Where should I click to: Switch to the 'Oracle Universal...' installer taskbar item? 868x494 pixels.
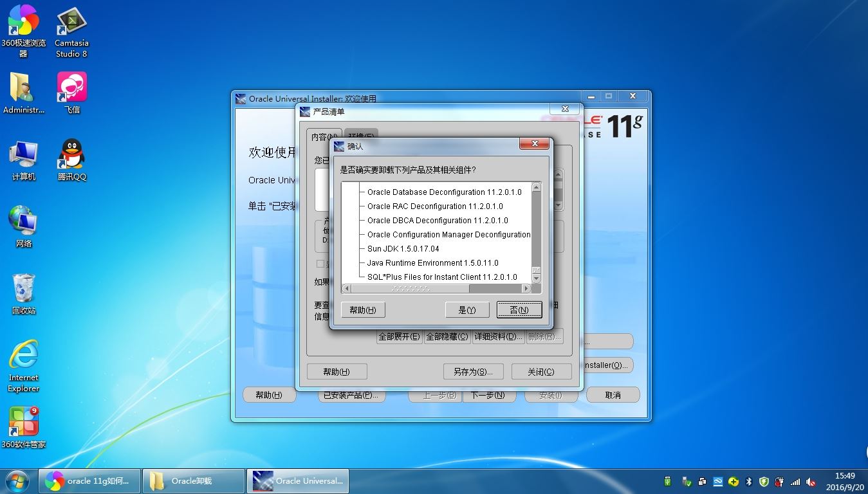point(298,480)
